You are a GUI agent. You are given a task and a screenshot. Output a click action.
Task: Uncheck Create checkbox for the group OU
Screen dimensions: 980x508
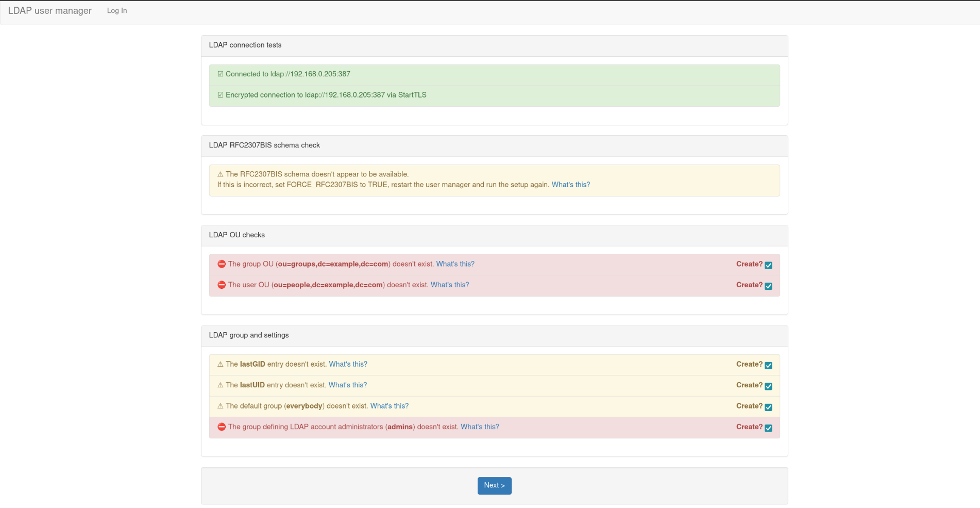point(768,265)
